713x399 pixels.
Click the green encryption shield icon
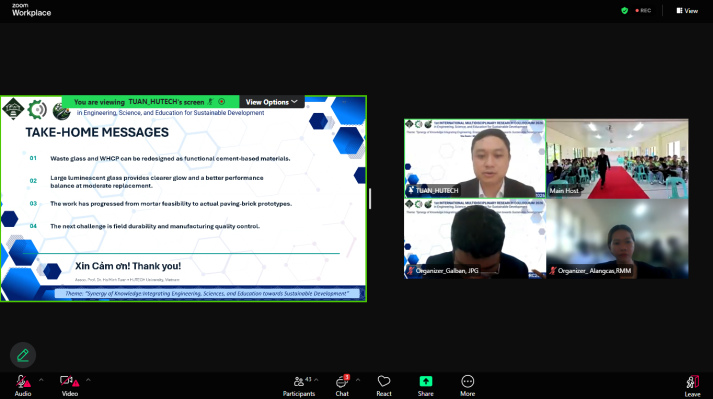tap(625, 10)
